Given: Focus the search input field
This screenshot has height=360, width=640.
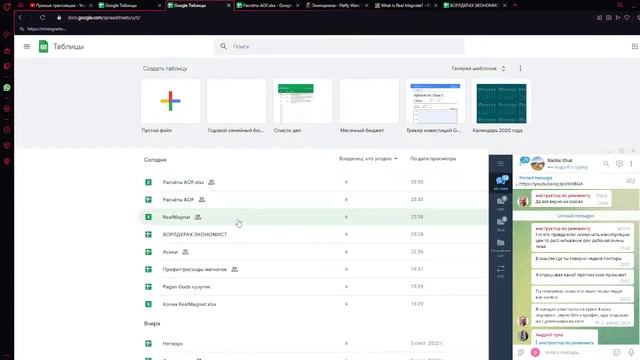Looking at the screenshot, I should pyautogui.click(x=339, y=47).
